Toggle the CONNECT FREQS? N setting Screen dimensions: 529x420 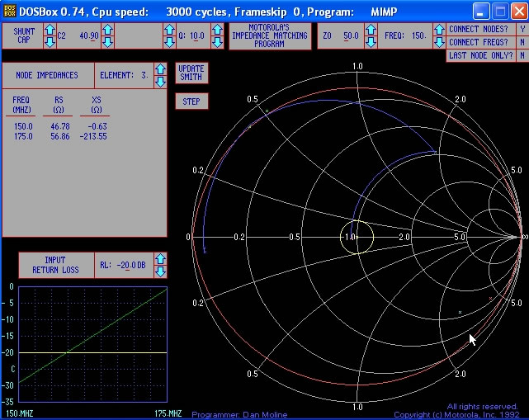pyautogui.click(x=522, y=42)
